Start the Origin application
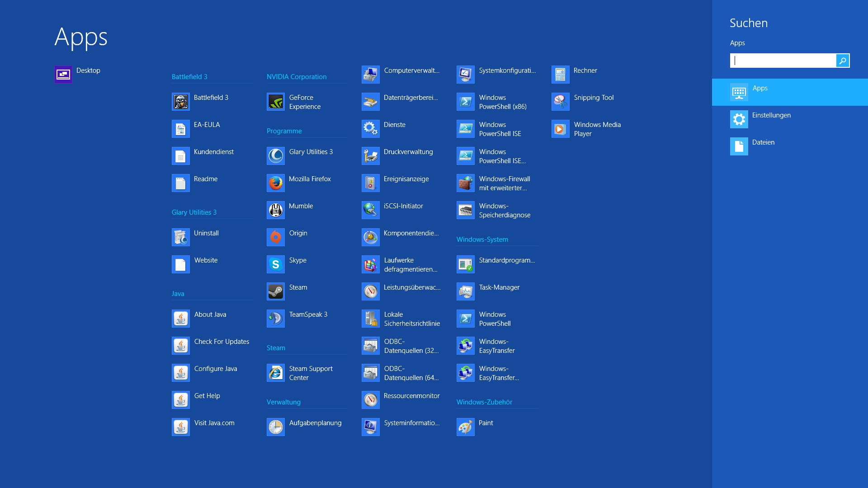868x488 pixels. pyautogui.click(x=276, y=237)
